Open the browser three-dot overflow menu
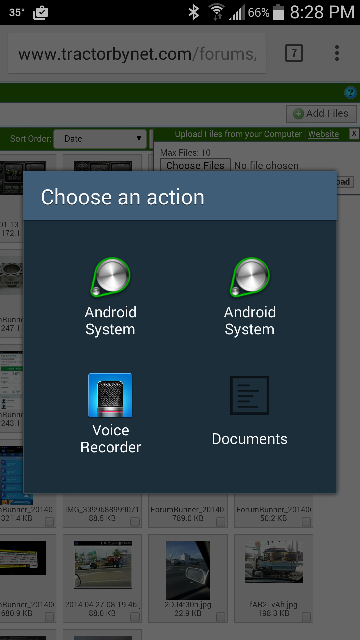This screenshot has width=360, height=640. pos(337,53)
